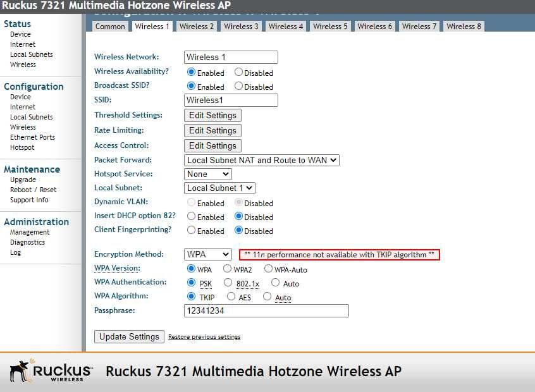Image resolution: width=535 pixels, height=392 pixels.
Task: Select AES as WPA Algorithm
Action: (231, 297)
